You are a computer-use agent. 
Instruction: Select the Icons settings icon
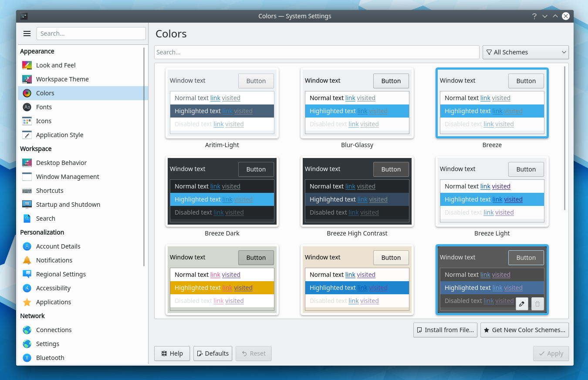coord(26,121)
